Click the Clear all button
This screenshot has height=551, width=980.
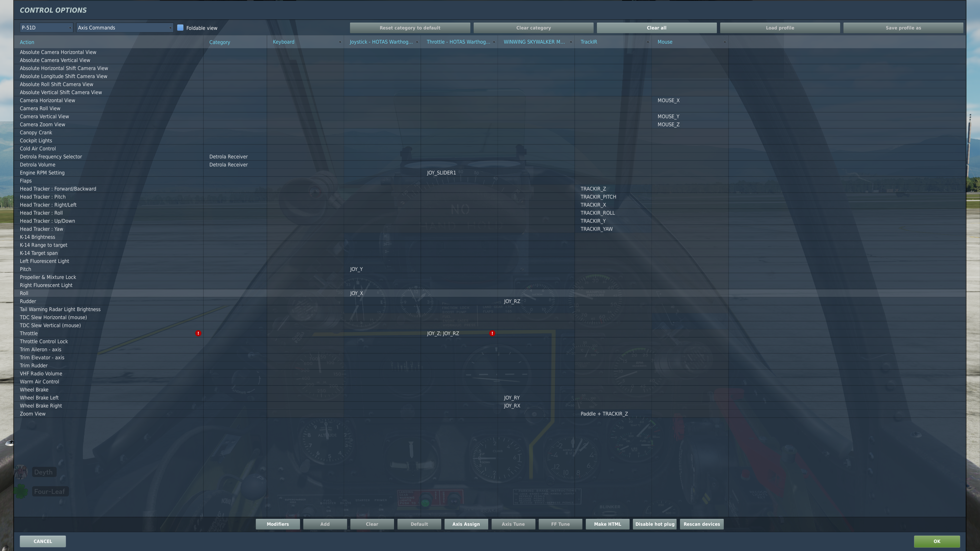[x=657, y=28]
